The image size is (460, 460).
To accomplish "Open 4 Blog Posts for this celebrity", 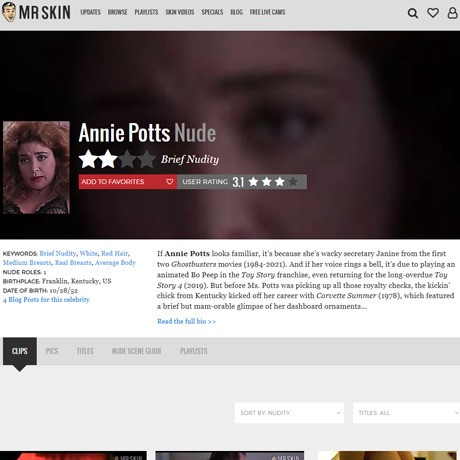I will point(46,299).
